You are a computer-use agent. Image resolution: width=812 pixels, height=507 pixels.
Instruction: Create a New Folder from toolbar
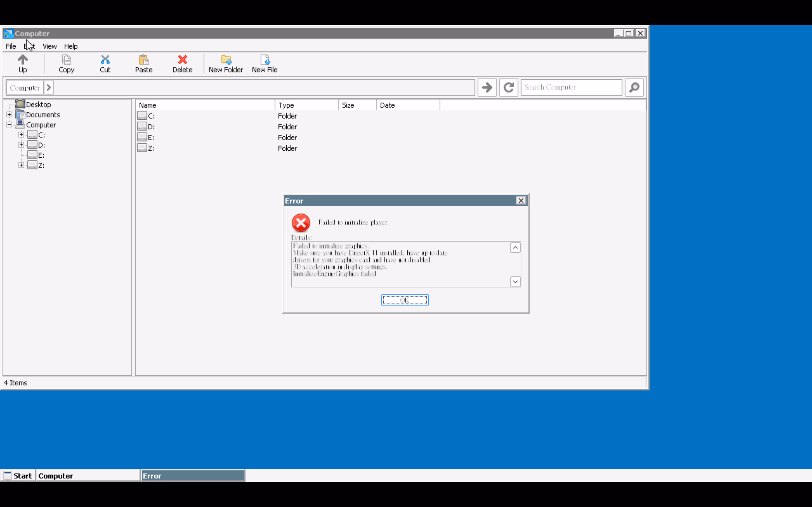pyautogui.click(x=226, y=60)
